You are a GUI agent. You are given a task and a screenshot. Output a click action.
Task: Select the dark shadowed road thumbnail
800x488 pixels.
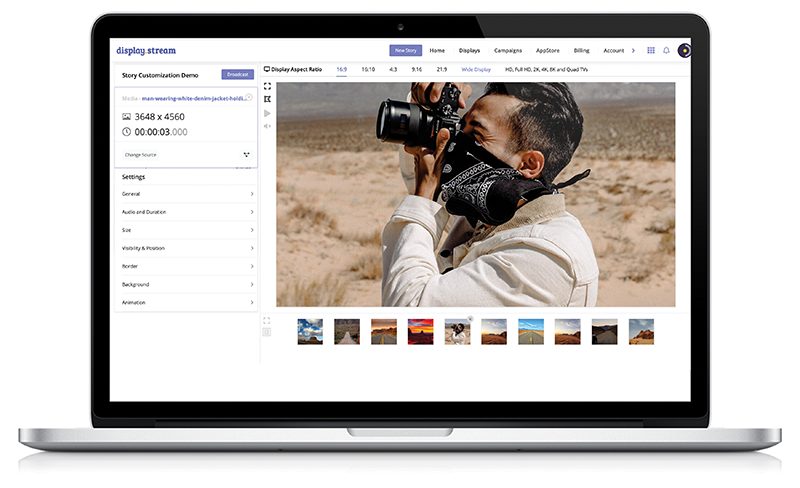(x=605, y=332)
